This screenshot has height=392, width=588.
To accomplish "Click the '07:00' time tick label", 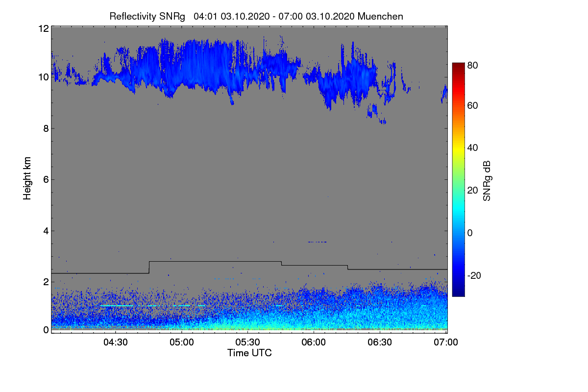I will point(445,343).
